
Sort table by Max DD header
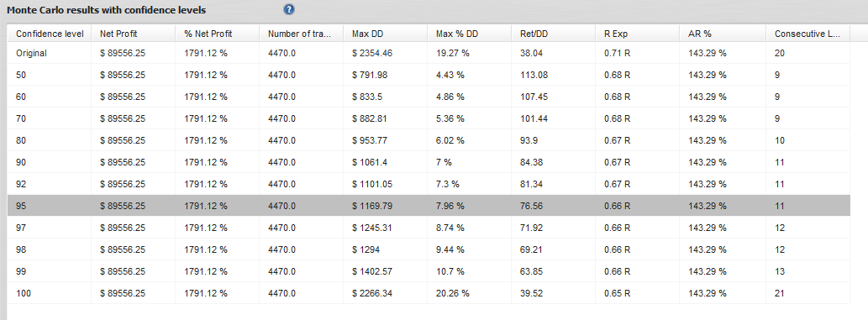click(x=386, y=34)
